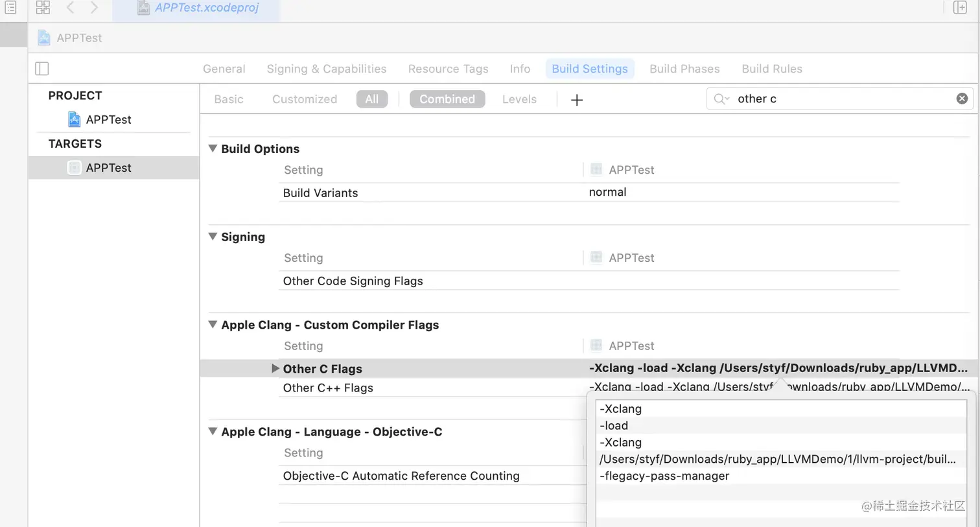Collapse the Build Options section
This screenshot has height=527, width=980.
[x=213, y=148]
